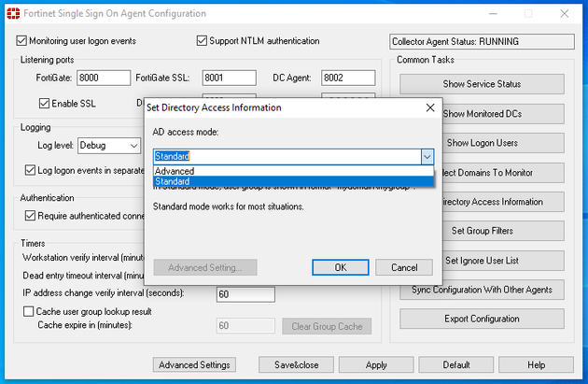Toggle Support NTLM authentication checkbox

pyautogui.click(x=202, y=40)
